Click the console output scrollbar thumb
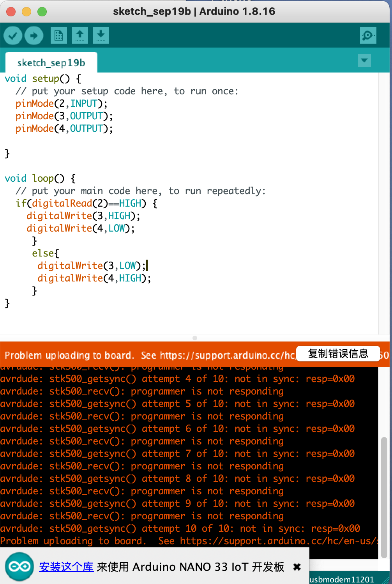392x584 pixels. [384, 497]
